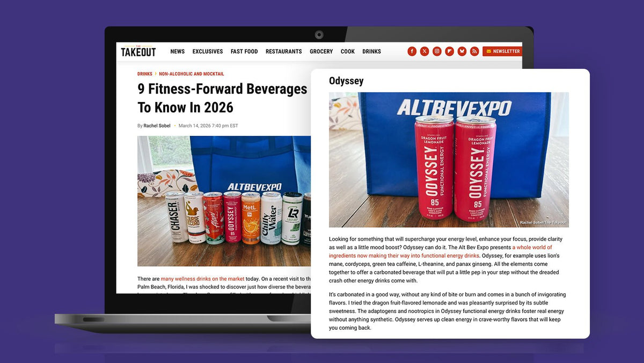
Task: Open The Takeout Bluesky butterfly icon
Action: coord(462,51)
